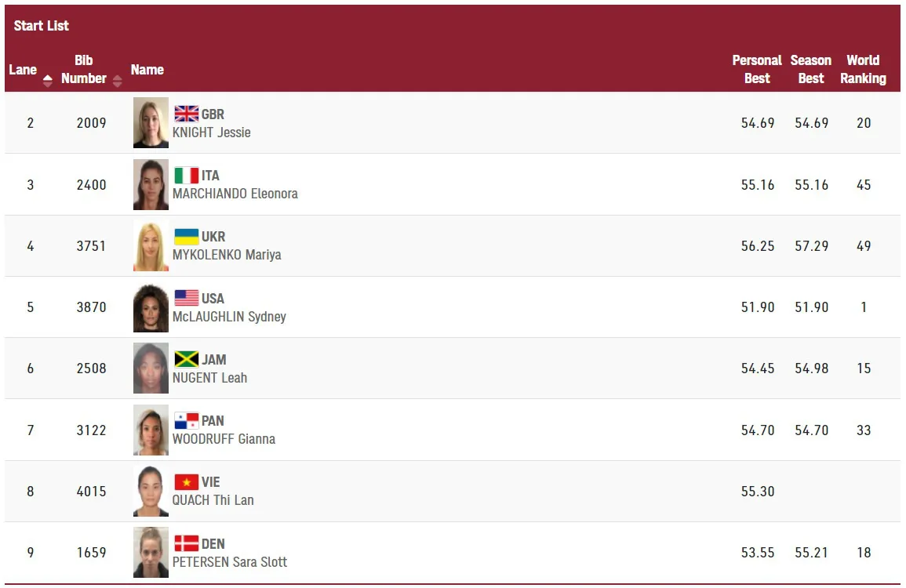The image size is (906, 588).
Task: Sort the list by Lane column arrow
Action: 47,81
